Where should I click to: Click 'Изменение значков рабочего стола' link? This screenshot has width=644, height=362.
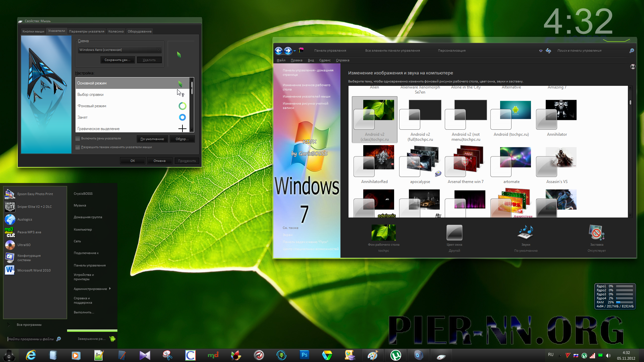[306, 87]
